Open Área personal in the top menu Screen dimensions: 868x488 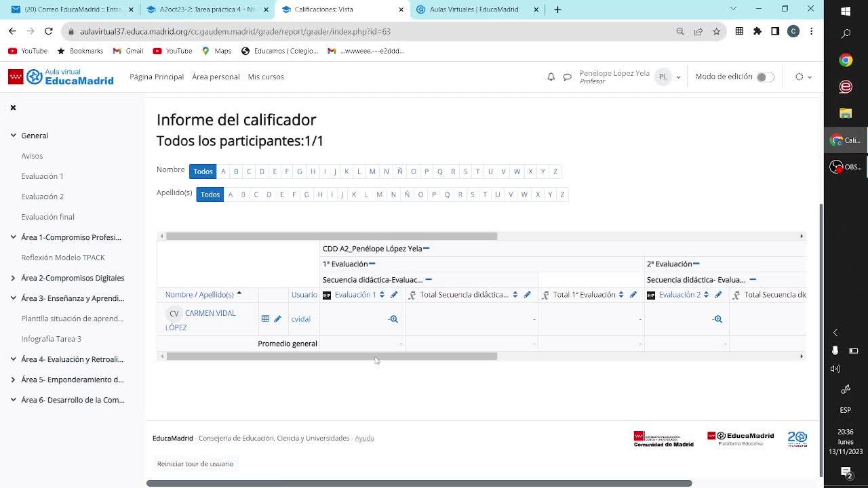tap(216, 77)
